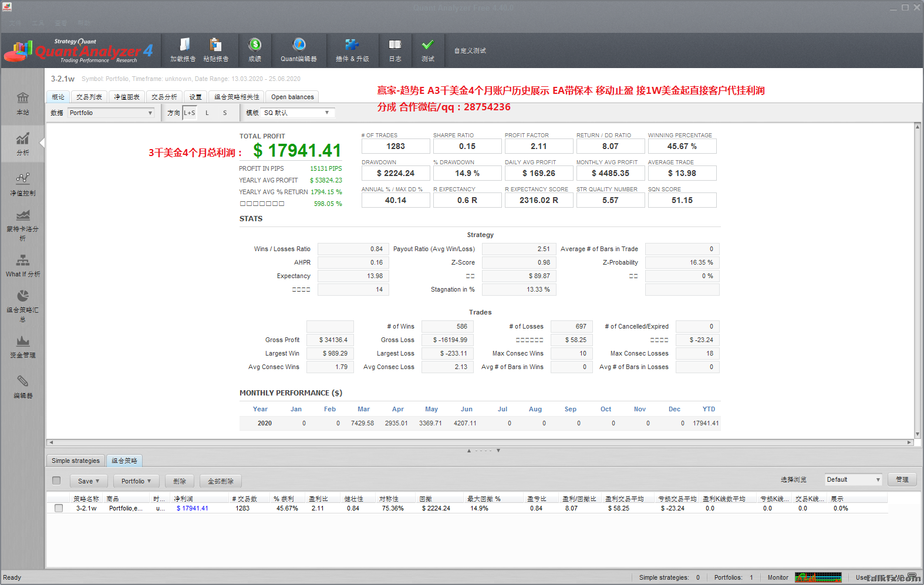Expand the 数据 Portfolio dropdown
This screenshot has width=924, height=585.
111,113
